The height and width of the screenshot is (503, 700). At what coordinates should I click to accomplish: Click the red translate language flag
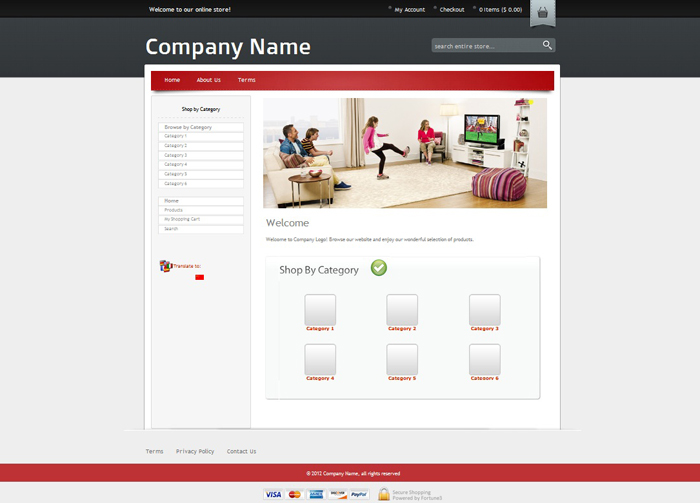point(200,277)
